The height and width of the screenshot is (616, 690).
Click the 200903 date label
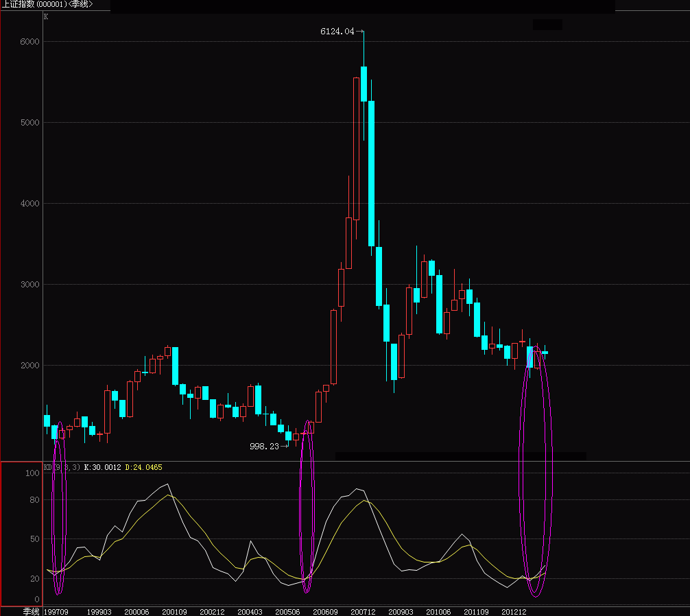[x=401, y=612]
